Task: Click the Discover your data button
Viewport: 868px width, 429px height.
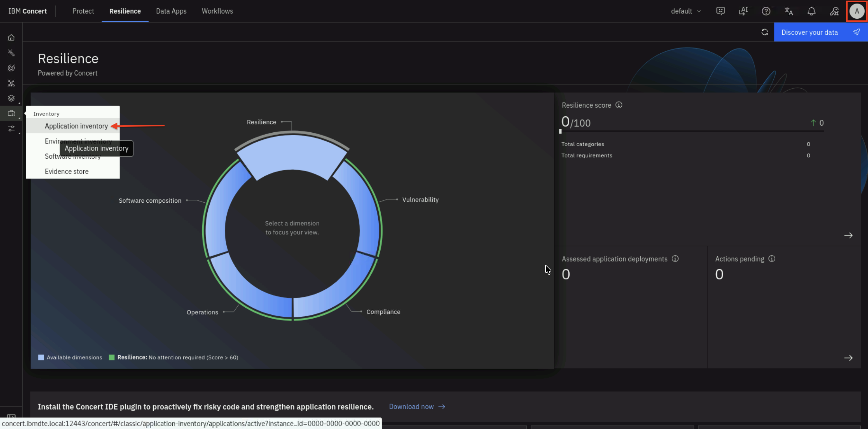Action: click(821, 32)
